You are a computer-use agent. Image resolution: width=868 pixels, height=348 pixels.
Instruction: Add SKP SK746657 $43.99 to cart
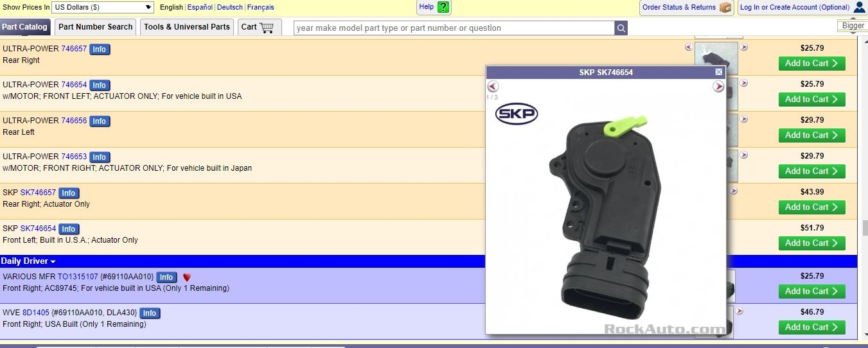click(x=811, y=207)
